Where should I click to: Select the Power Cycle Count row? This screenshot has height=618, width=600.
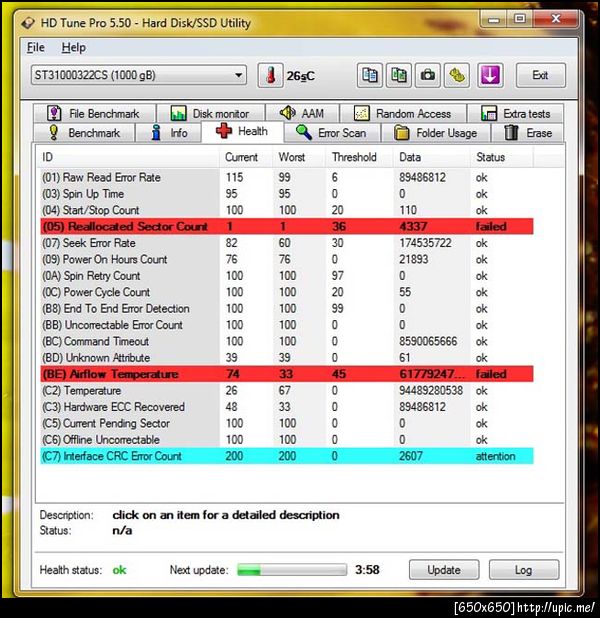click(287, 292)
